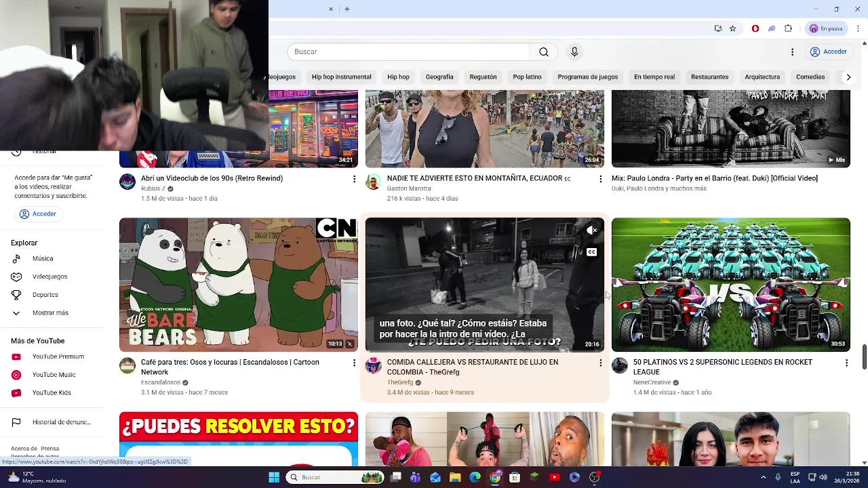Click the red Opera extension icon
The width and height of the screenshot is (868, 488).
click(755, 28)
